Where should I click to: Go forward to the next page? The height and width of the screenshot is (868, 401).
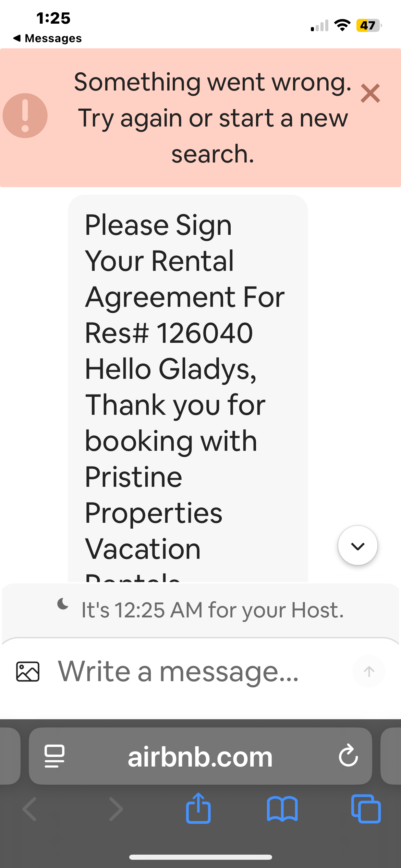coord(116,809)
